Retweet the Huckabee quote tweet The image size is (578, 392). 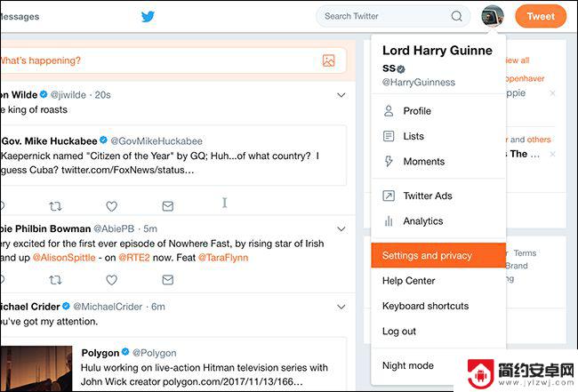click(x=55, y=206)
